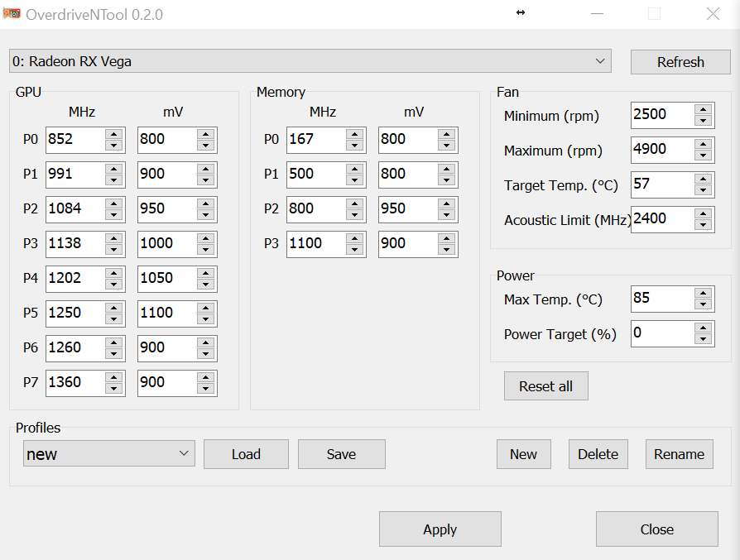The image size is (740, 560).
Task: Decrease GPU P2 MHz with down arrow
Action: [x=113, y=215]
